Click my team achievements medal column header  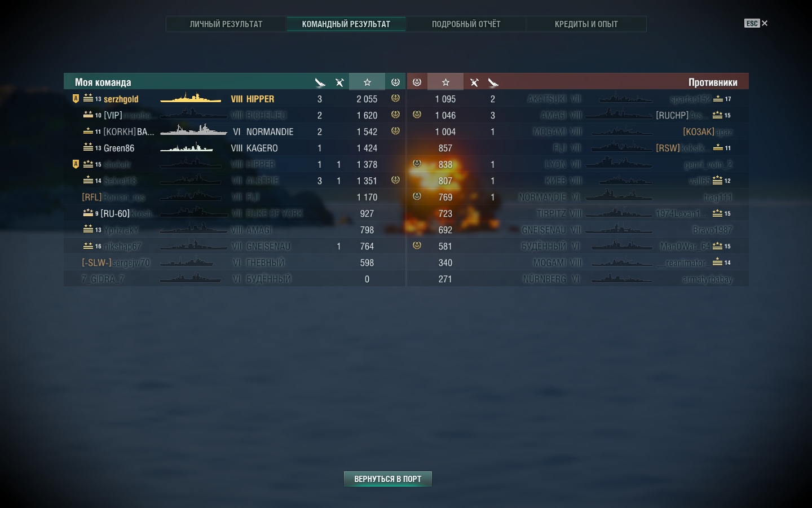[x=395, y=82]
